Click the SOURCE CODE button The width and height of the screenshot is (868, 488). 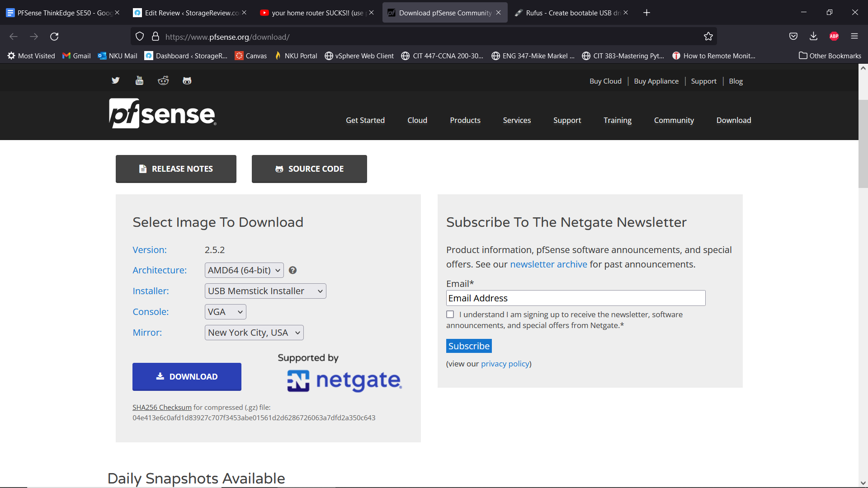[x=309, y=169]
